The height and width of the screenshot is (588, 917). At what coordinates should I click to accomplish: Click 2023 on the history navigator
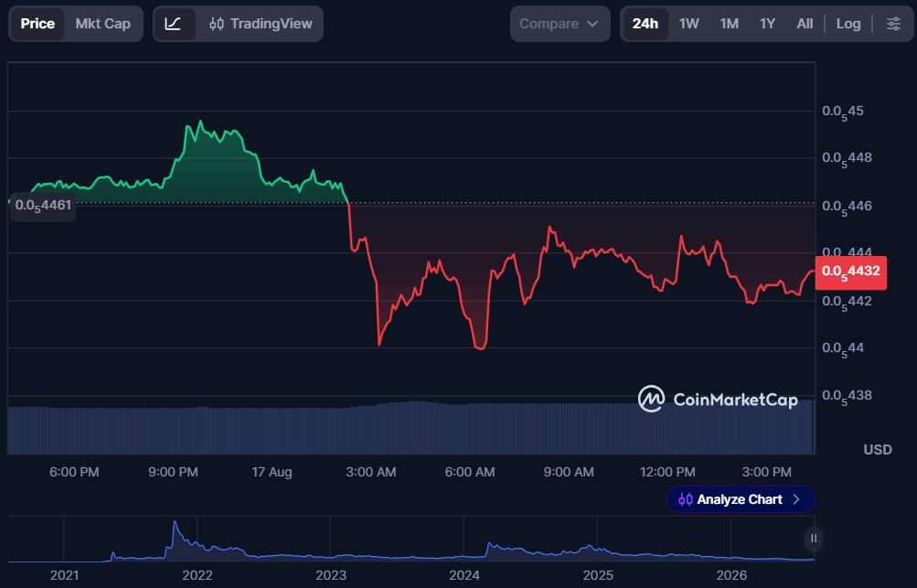pyautogui.click(x=331, y=576)
